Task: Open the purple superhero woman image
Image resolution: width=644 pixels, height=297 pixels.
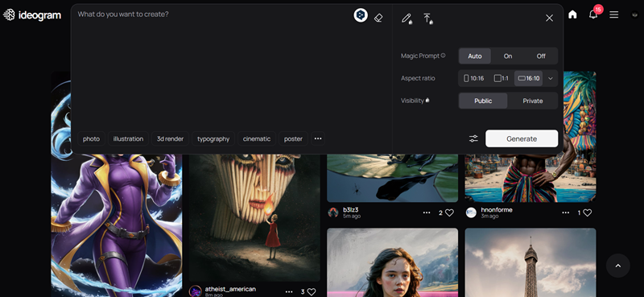Action: 116,225
